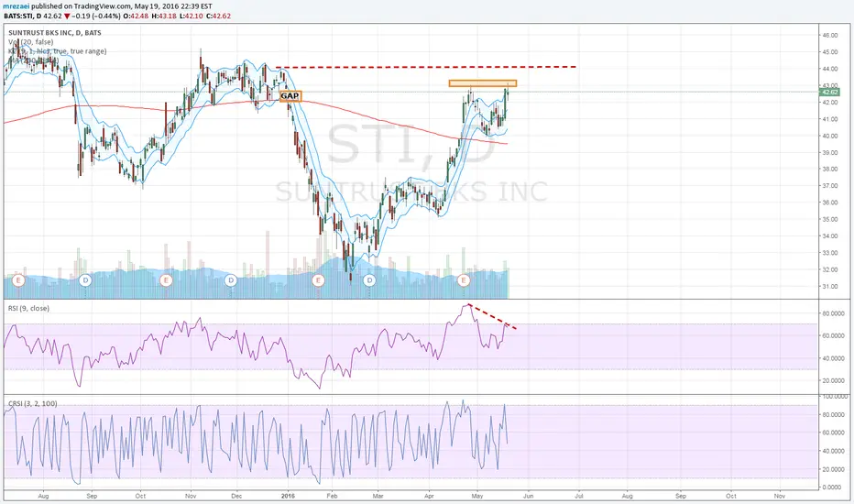
Task: Click the 36.00 price axis label
Action: (830, 203)
